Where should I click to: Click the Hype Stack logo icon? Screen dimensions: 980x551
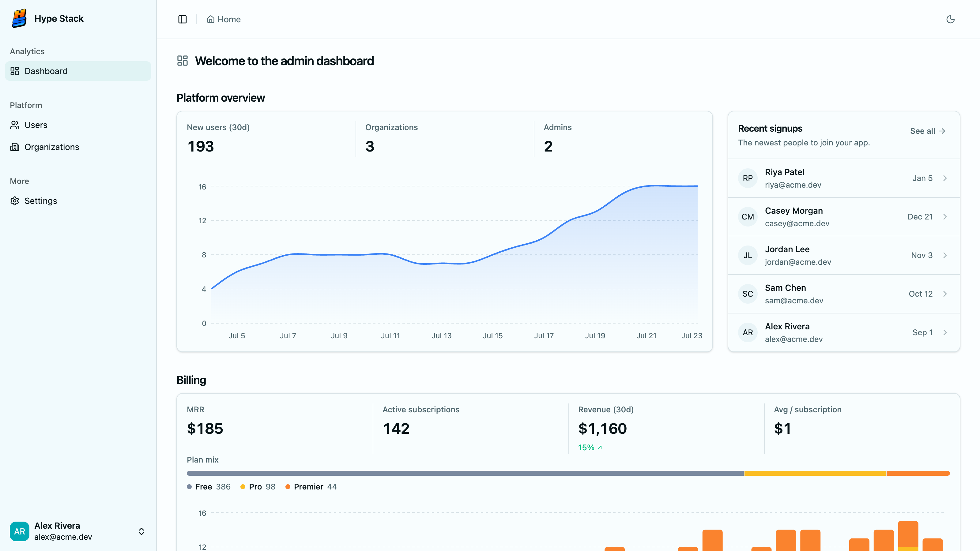tap(19, 18)
